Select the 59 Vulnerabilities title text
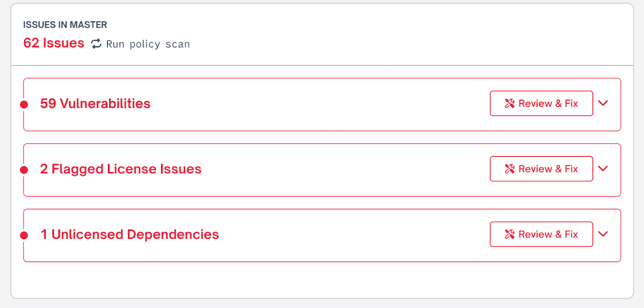This screenshot has width=644, height=308. tap(95, 104)
